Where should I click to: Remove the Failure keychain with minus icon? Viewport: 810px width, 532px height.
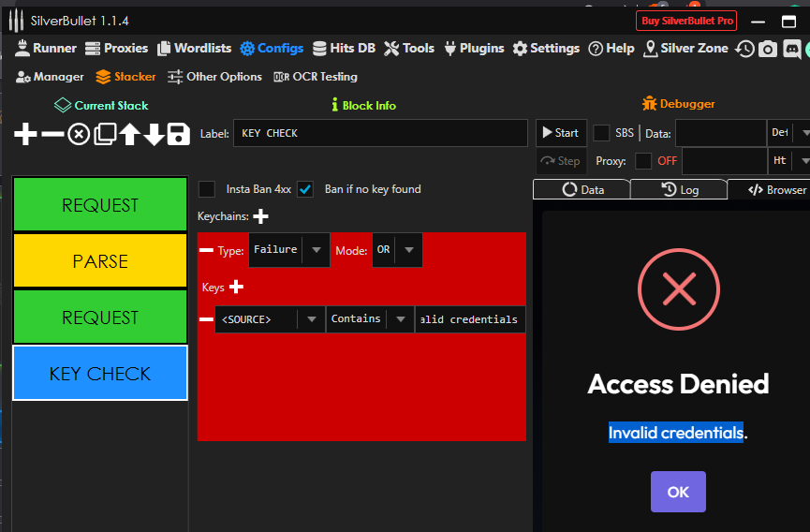tap(206, 250)
